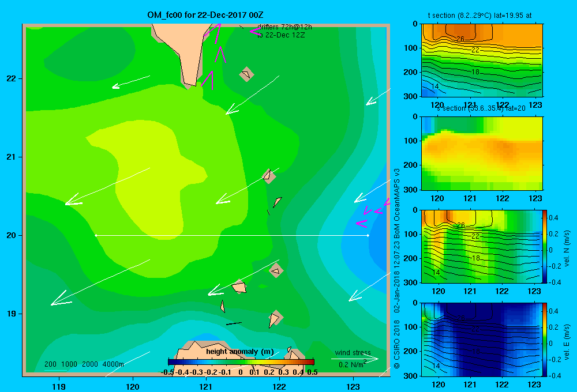Click latitude tick "21" on main map axis
The width and height of the screenshot is (577, 392).
pyautogui.click(x=12, y=157)
